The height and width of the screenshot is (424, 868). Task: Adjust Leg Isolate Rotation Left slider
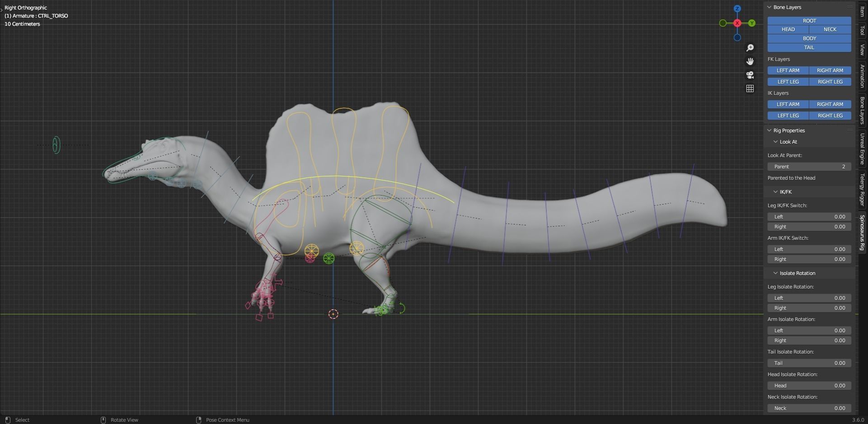809,298
